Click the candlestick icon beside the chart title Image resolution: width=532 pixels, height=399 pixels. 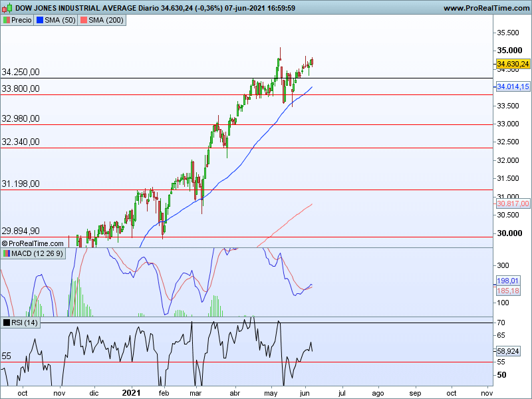7,8
